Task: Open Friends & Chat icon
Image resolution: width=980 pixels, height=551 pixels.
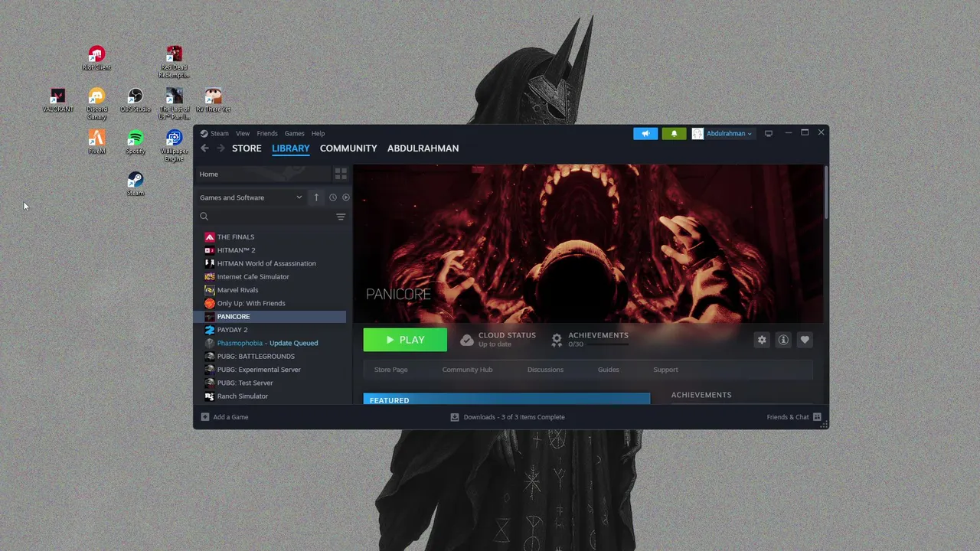Action: pos(817,417)
